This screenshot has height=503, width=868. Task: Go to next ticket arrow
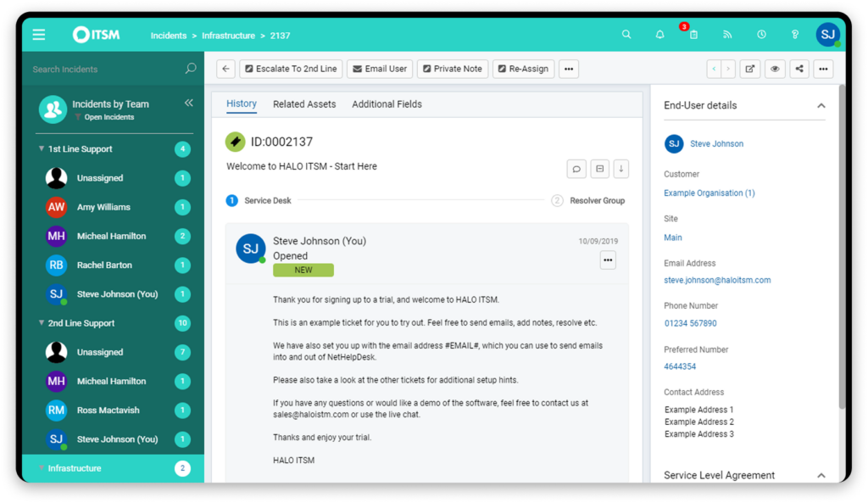[x=728, y=69]
